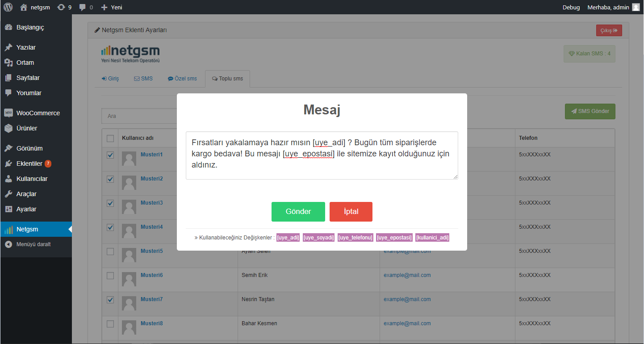Viewport: 644px width, 344px height.
Task: Click the name Bahar Kesmen
Action: pos(259,323)
